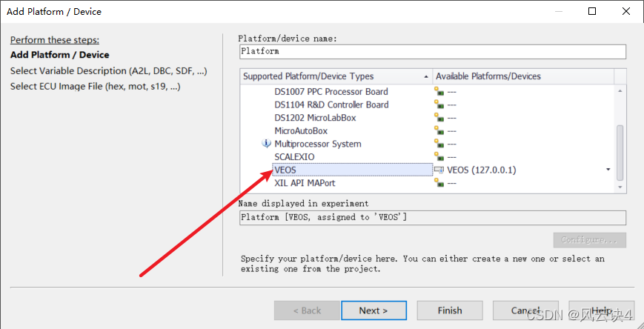Screen dimensions: 644x329
Task: Select XIL API MAPort type
Action: [x=305, y=183]
